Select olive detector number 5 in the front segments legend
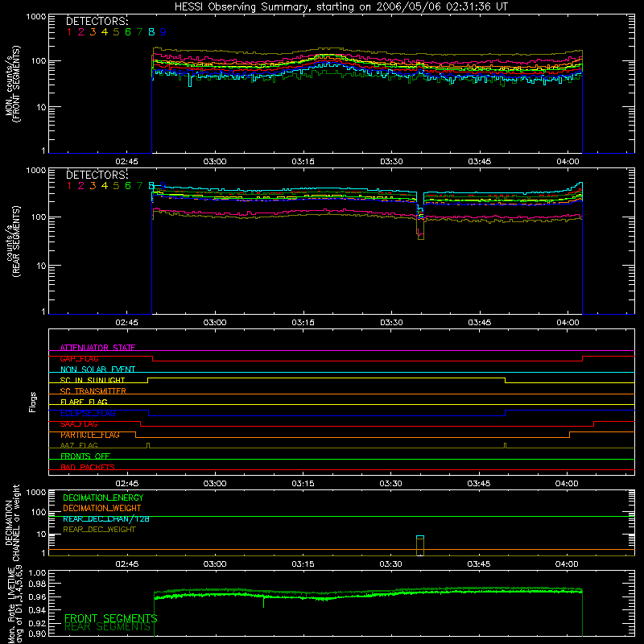The height and width of the screenshot is (644, 644). [116, 32]
